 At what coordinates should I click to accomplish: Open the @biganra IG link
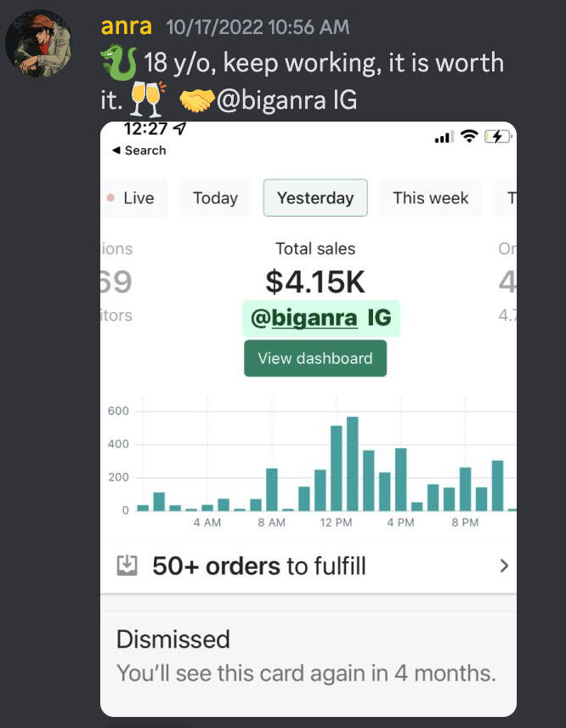pos(320,318)
